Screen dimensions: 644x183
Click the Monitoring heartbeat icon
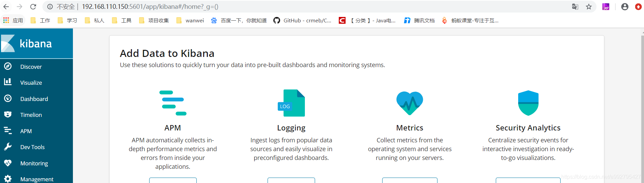point(8,163)
